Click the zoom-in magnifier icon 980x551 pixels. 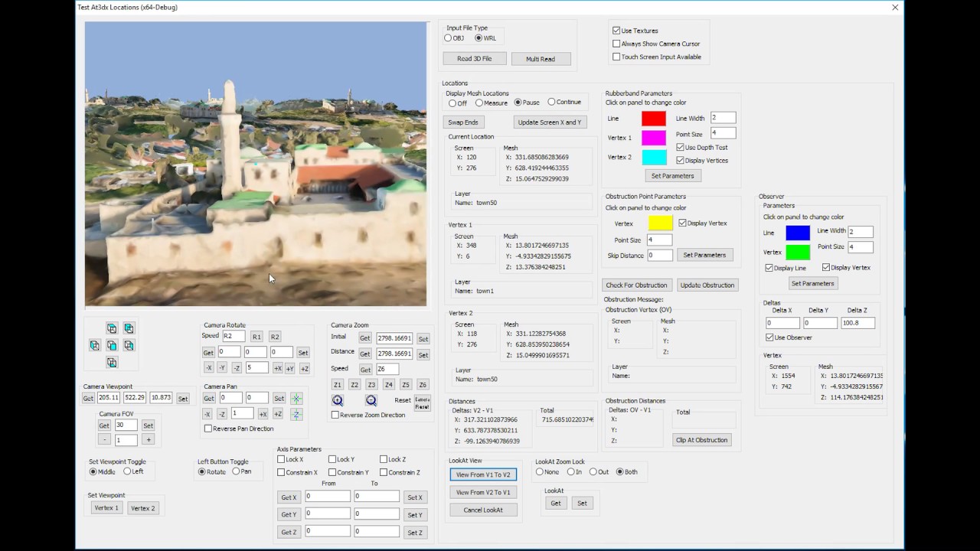338,400
